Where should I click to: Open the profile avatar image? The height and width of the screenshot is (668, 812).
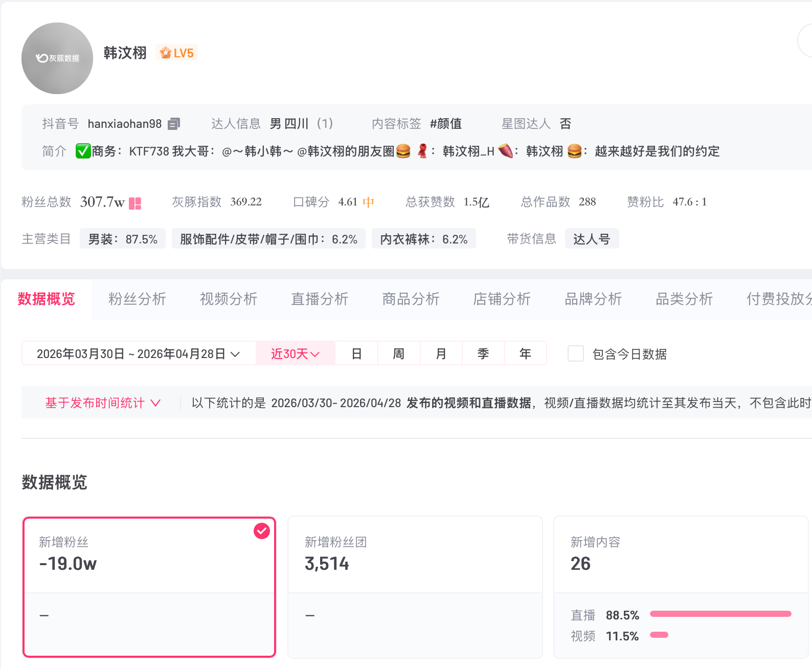pyautogui.click(x=57, y=58)
